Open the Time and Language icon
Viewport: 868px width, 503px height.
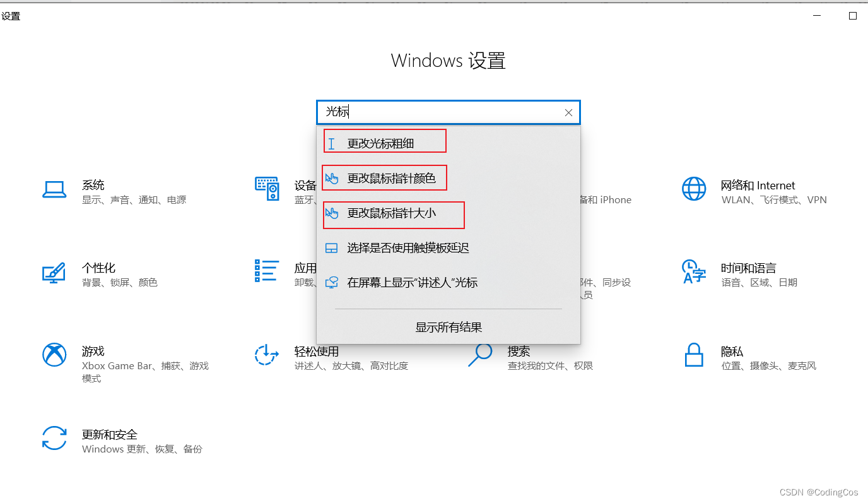(694, 271)
